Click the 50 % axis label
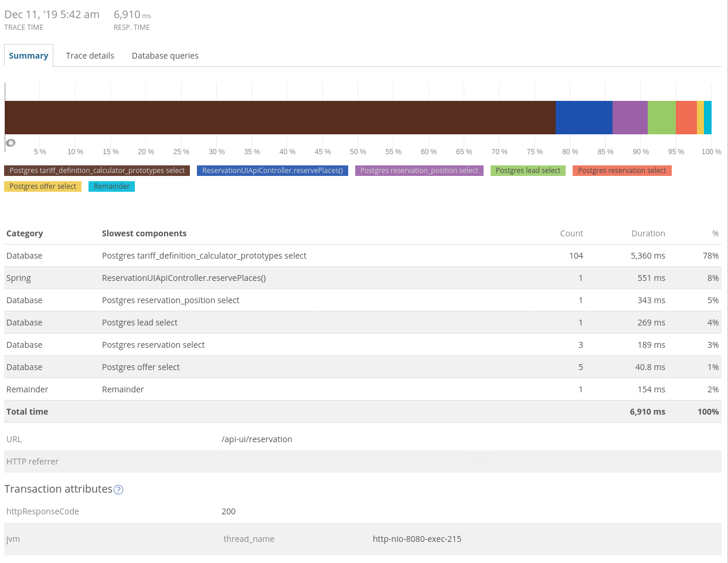The width and height of the screenshot is (728, 563). coord(358,152)
